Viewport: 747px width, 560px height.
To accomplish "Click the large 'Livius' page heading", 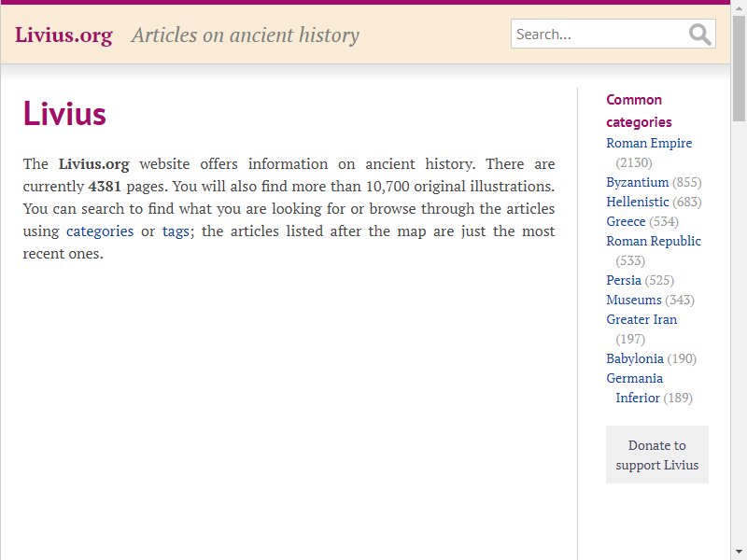I will pos(64,114).
